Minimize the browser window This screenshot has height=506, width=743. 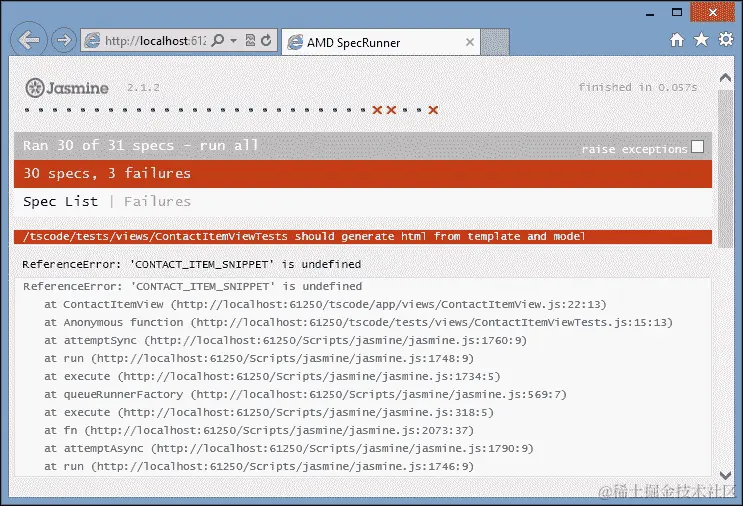tap(650, 14)
